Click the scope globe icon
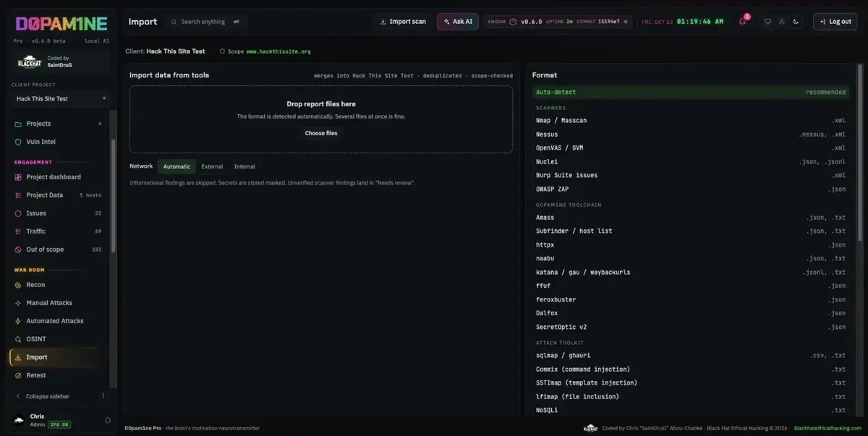Screen dimensions: 868x436 pyautogui.click(x=222, y=52)
